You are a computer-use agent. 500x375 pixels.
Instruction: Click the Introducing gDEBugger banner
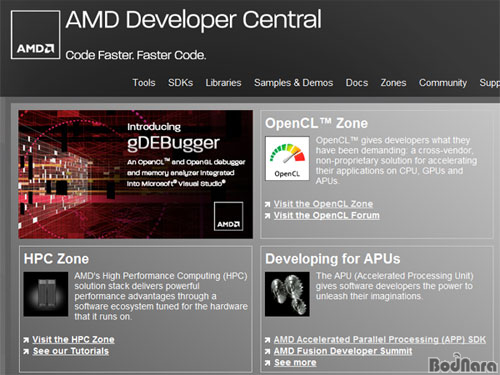(x=136, y=174)
